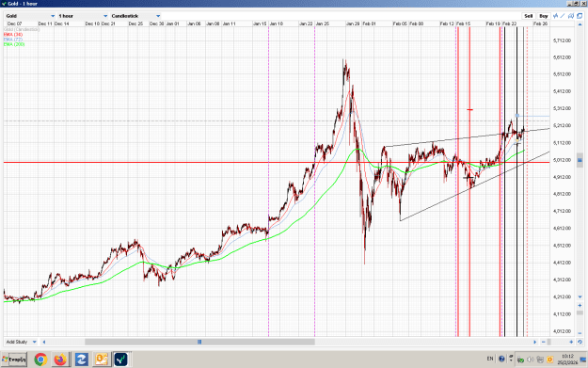This screenshot has width=588, height=368.
Task: Open Firefox from the taskbar
Action: tap(60, 360)
